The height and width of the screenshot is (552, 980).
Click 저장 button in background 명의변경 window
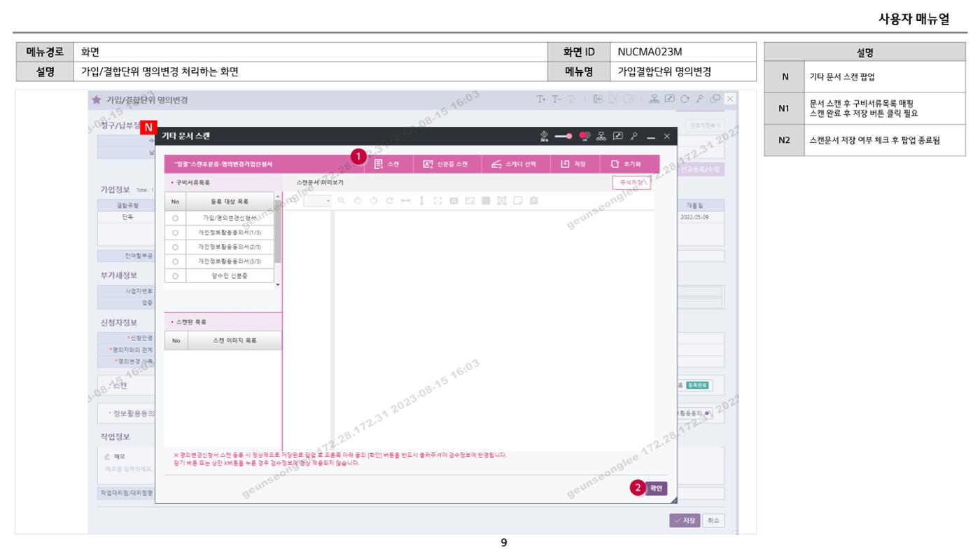coord(685,520)
